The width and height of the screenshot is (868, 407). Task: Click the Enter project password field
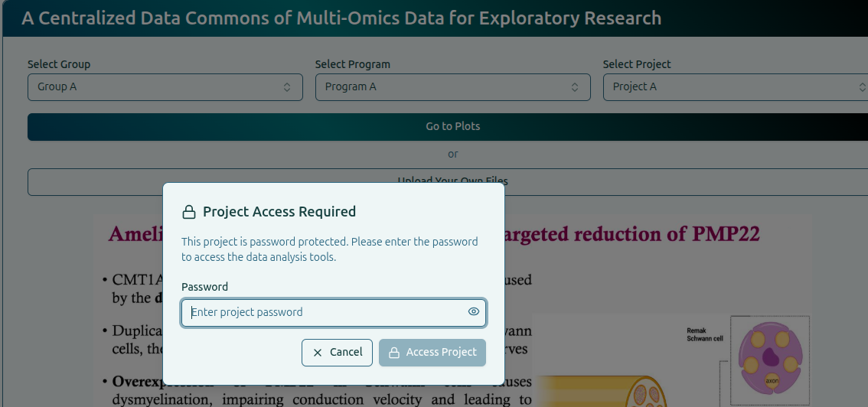[334, 312]
